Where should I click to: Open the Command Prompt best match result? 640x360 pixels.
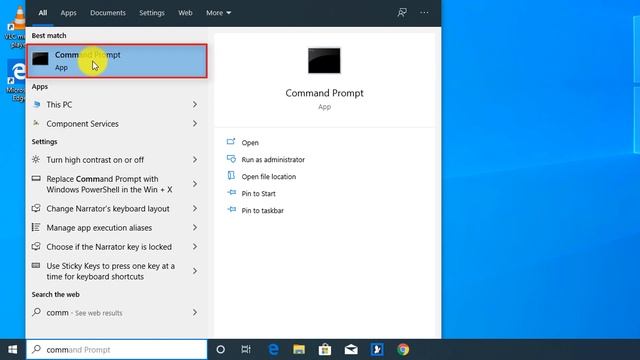coord(117,61)
